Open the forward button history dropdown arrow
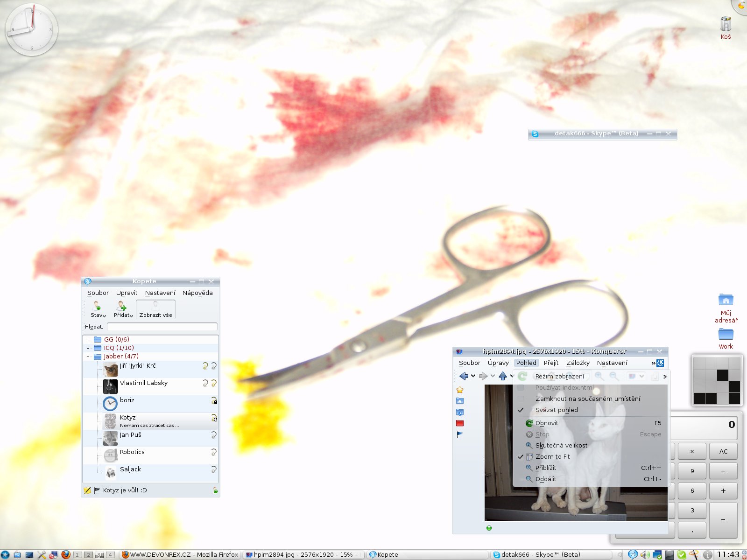 [493, 376]
